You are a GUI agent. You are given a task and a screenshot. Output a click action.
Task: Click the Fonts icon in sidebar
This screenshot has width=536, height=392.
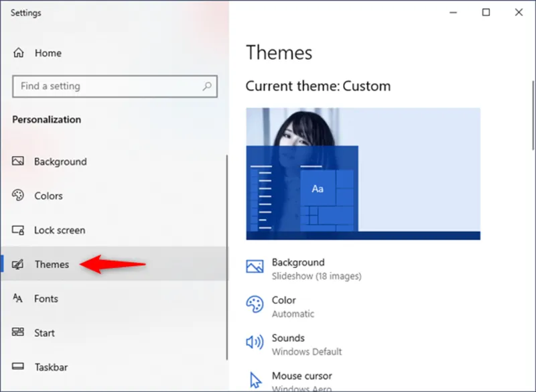[17, 298]
